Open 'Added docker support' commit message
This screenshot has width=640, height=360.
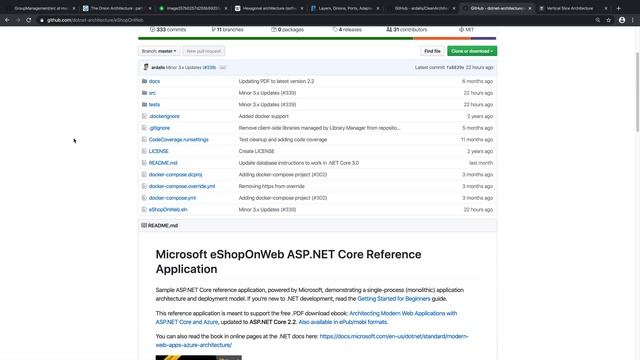264,116
